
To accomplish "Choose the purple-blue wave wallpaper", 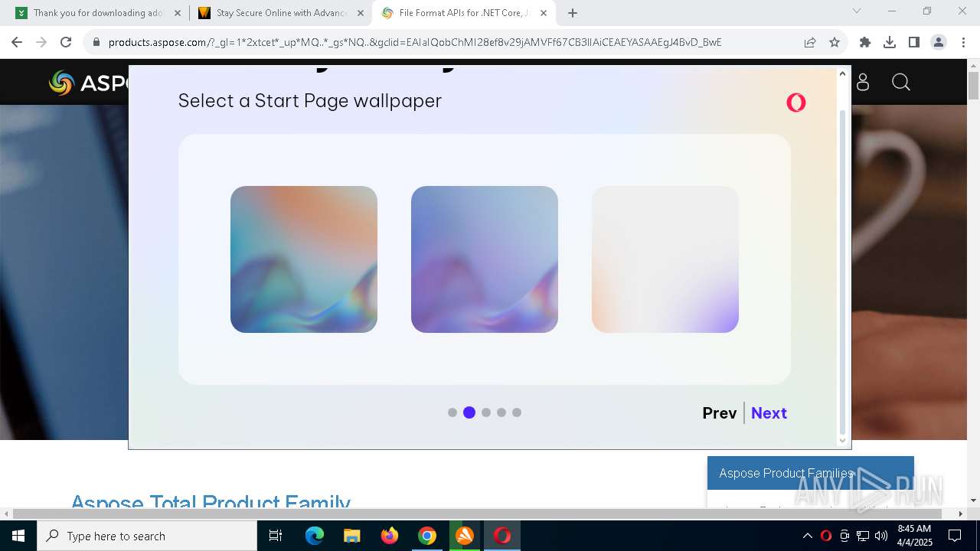I will click(x=485, y=259).
